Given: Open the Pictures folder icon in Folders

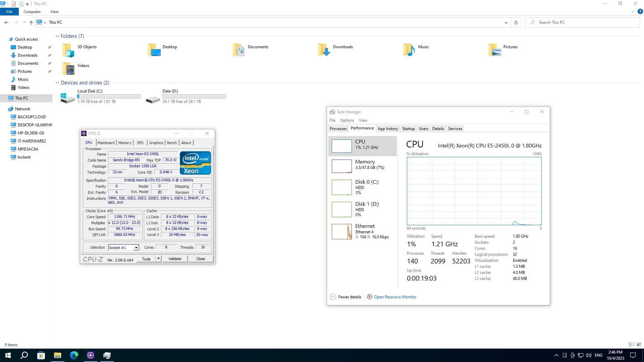Looking at the screenshot, I should click(494, 50).
